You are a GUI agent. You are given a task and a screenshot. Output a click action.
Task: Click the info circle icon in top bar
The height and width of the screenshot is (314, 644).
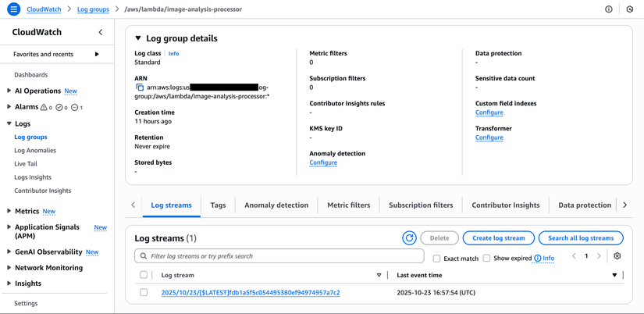pyautogui.click(x=609, y=9)
